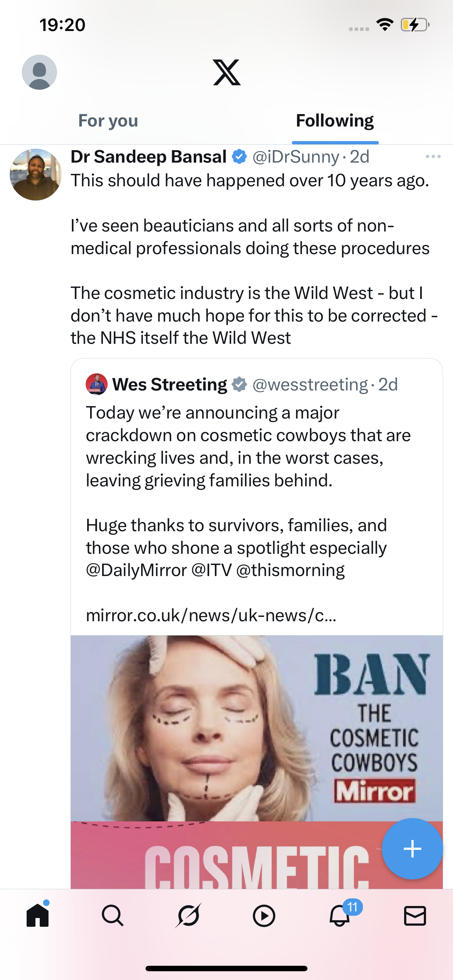
Task: Open Dr Sandeep Bansal's profile photo
Action: point(36,175)
